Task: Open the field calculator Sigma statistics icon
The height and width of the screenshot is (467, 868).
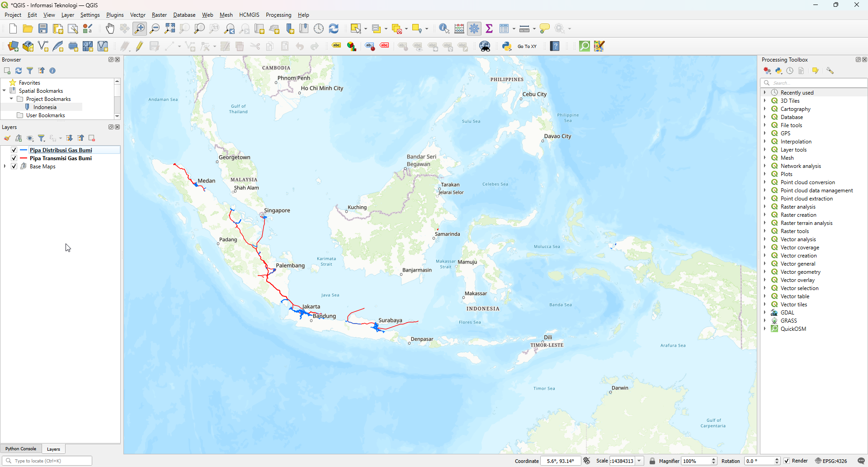Action: coord(489,29)
